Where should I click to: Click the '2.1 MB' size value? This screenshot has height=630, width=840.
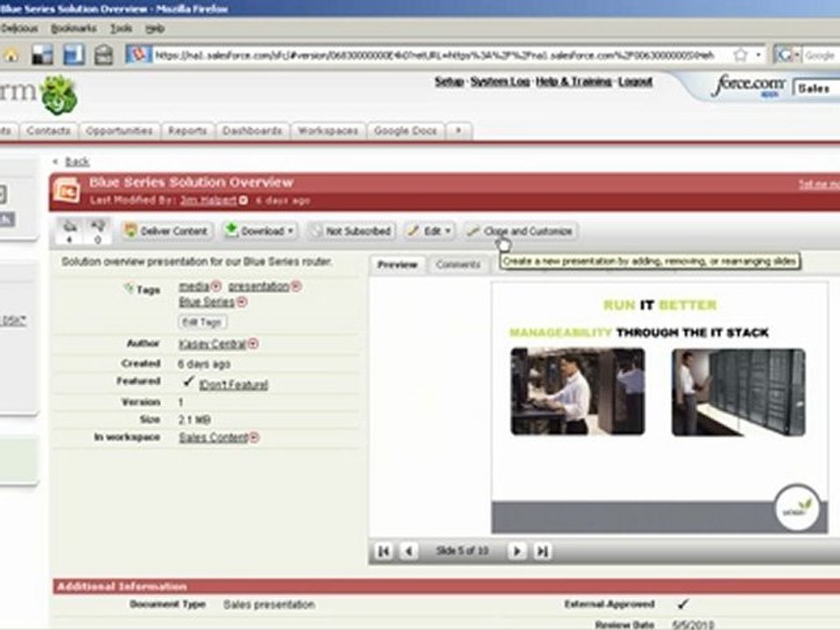[x=194, y=419]
